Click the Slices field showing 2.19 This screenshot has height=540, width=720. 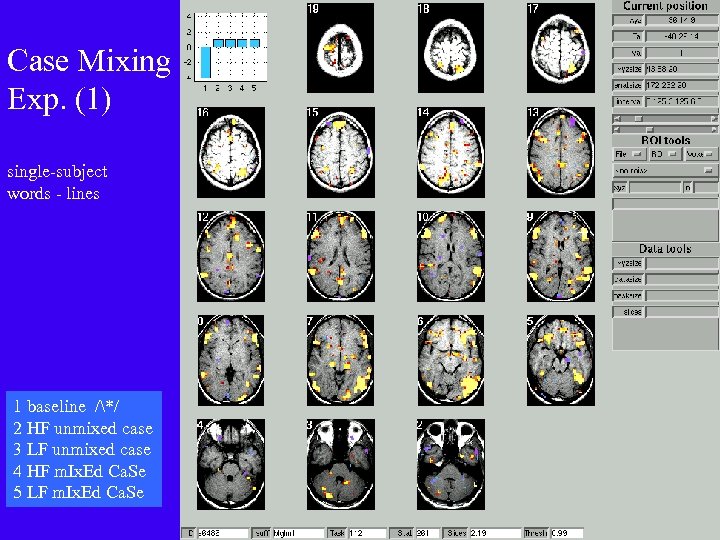(495, 533)
